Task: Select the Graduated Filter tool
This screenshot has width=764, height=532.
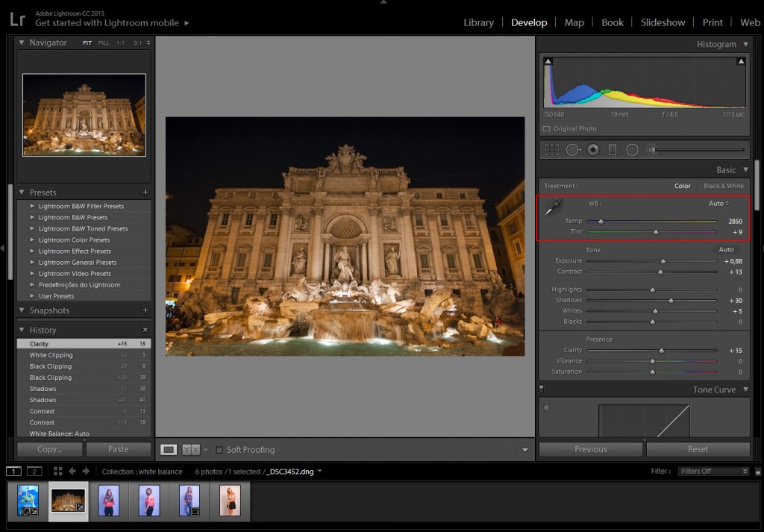Action: click(x=613, y=149)
